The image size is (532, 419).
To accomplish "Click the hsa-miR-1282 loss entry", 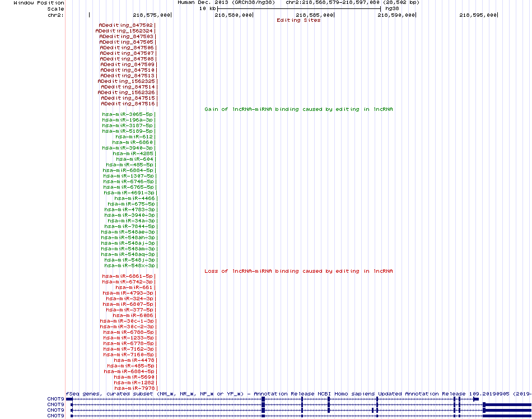I will [134, 383].
